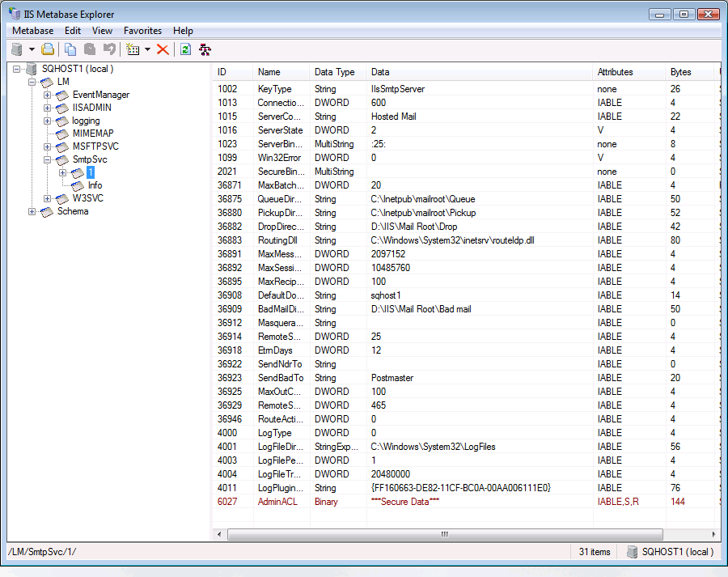728x577 pixels.
Task: Collapse the SmtpSvc tree node
Action: (x=48, y=159)
